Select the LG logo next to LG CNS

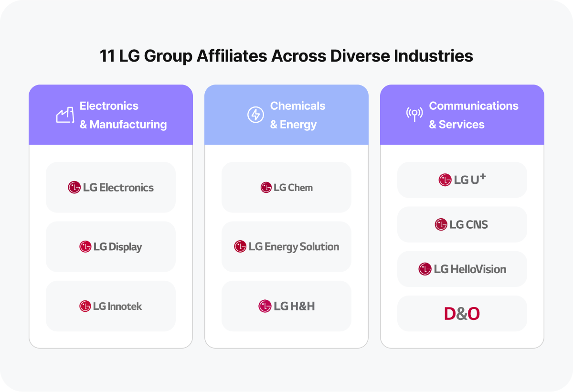(441, 224)
